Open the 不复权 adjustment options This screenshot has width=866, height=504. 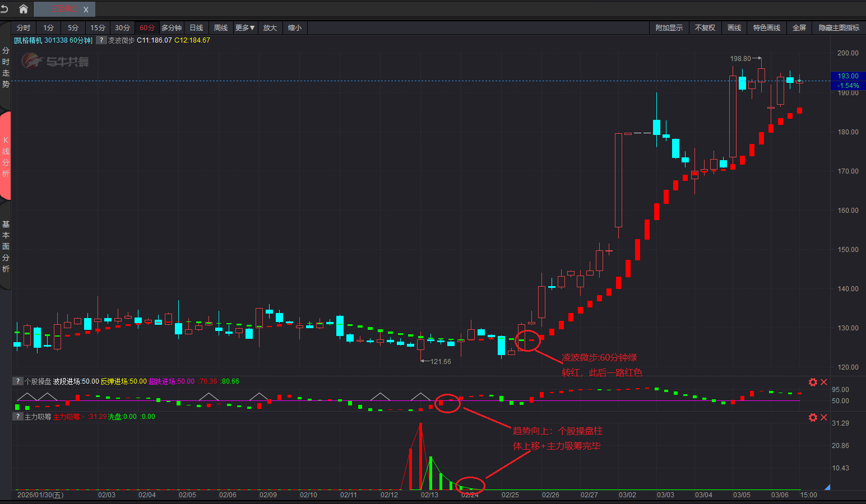coord(705,28)
